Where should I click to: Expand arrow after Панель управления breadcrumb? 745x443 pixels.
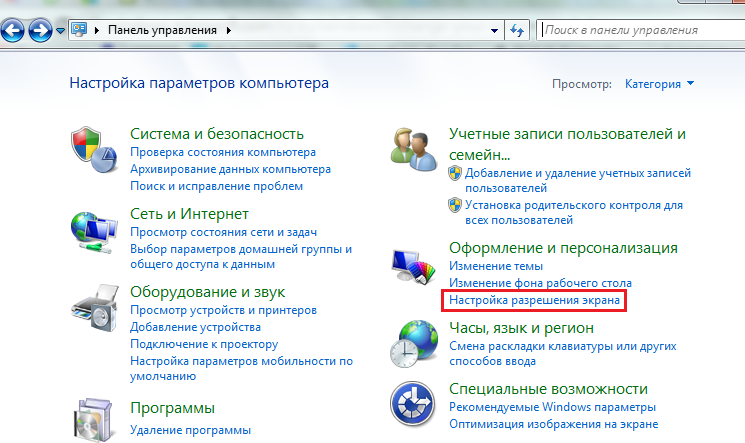click(229, 30)
